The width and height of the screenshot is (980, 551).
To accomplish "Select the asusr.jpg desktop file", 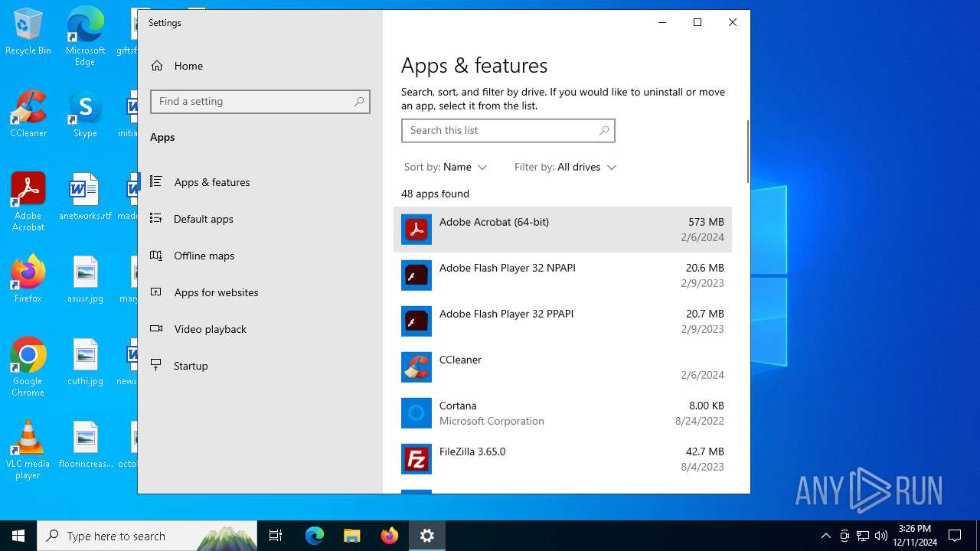I will [x=85, y=280].
